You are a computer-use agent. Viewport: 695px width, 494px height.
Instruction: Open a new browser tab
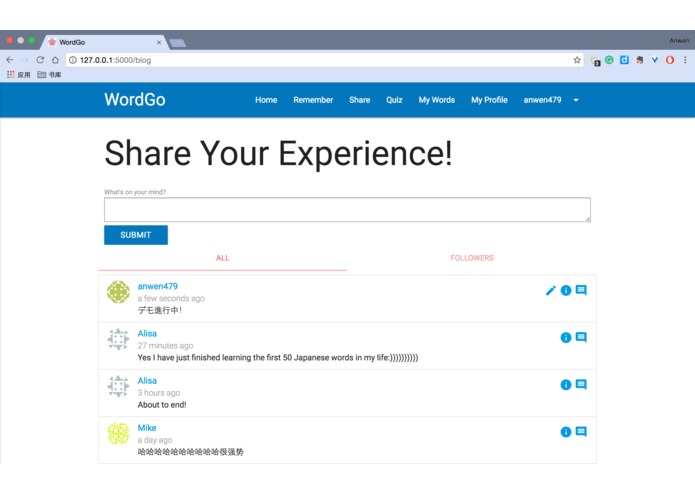pos(177,43)
